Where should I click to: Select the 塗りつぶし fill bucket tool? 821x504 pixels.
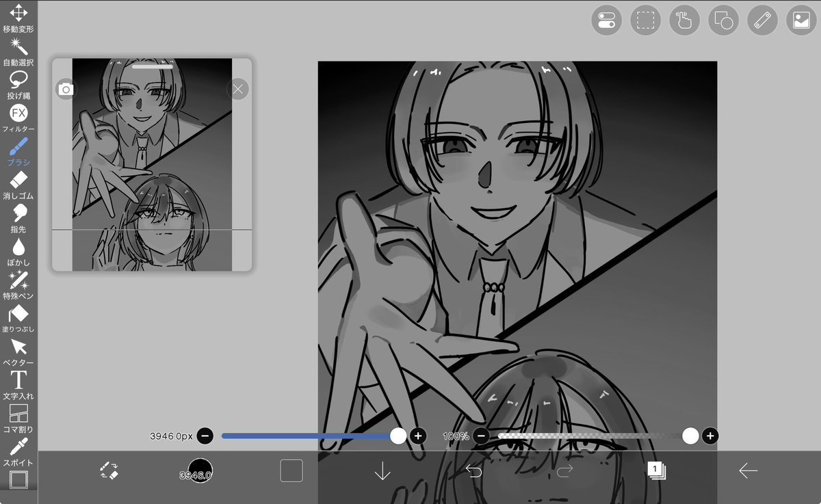coord(18,319)
